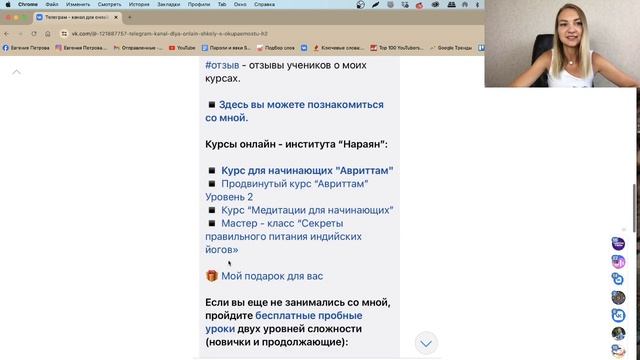Open the Смотреть menu

[109, 4]
